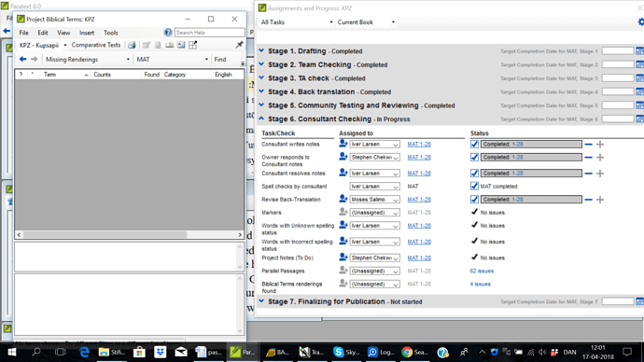The height and width of the screenshot is (362, 644).
Task: Open Dropbox from the taskbar
Action: click(x=161, y=352)
